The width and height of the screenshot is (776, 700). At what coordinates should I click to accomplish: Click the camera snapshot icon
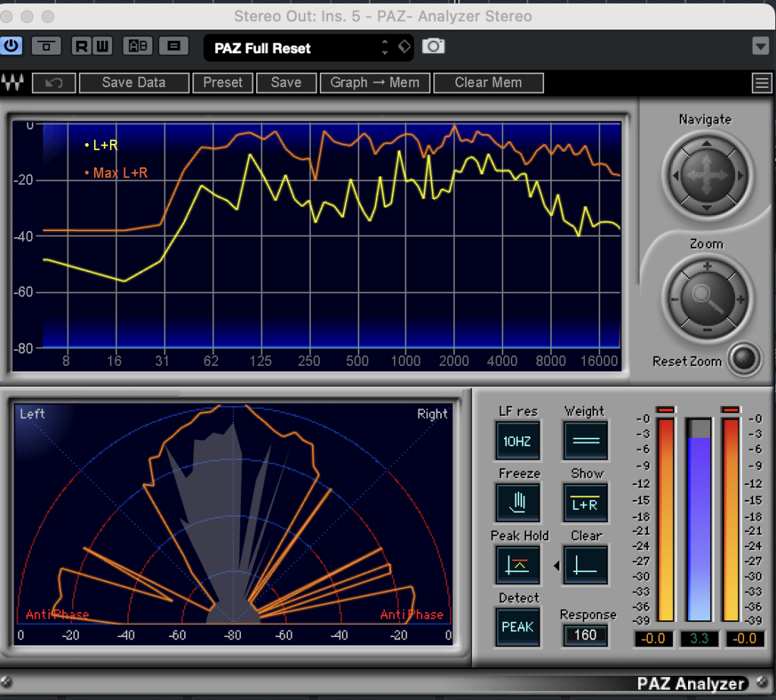433,46
